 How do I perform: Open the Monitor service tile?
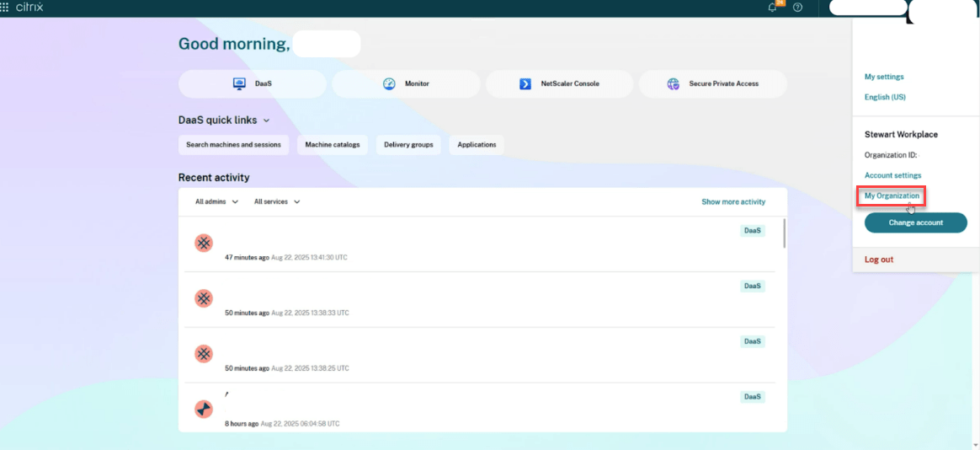[407, 84]
